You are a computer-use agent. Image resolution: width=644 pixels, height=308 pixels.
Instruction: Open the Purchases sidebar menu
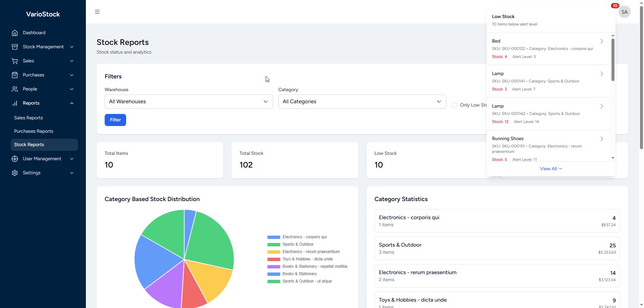click(x=43, y=75)
